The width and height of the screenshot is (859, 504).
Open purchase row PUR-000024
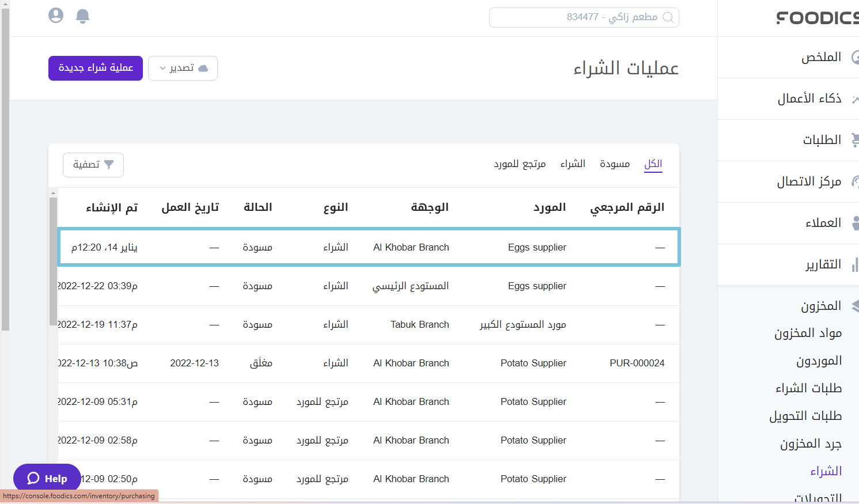tap(637, 363)
